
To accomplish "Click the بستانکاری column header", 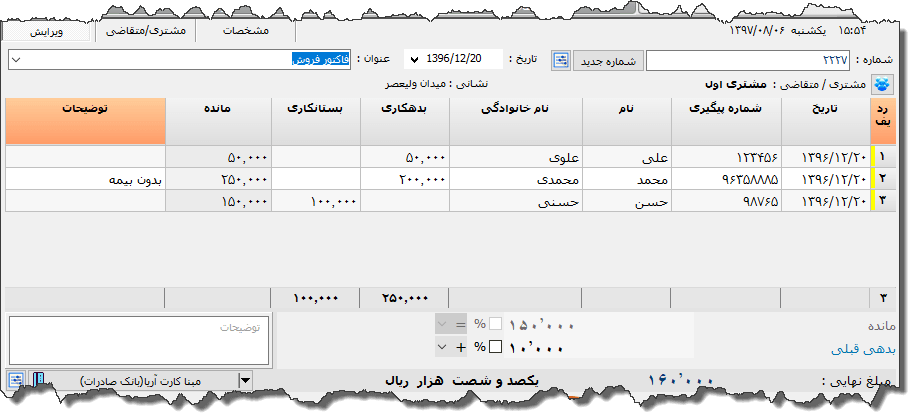I will (x=316, y=121).
